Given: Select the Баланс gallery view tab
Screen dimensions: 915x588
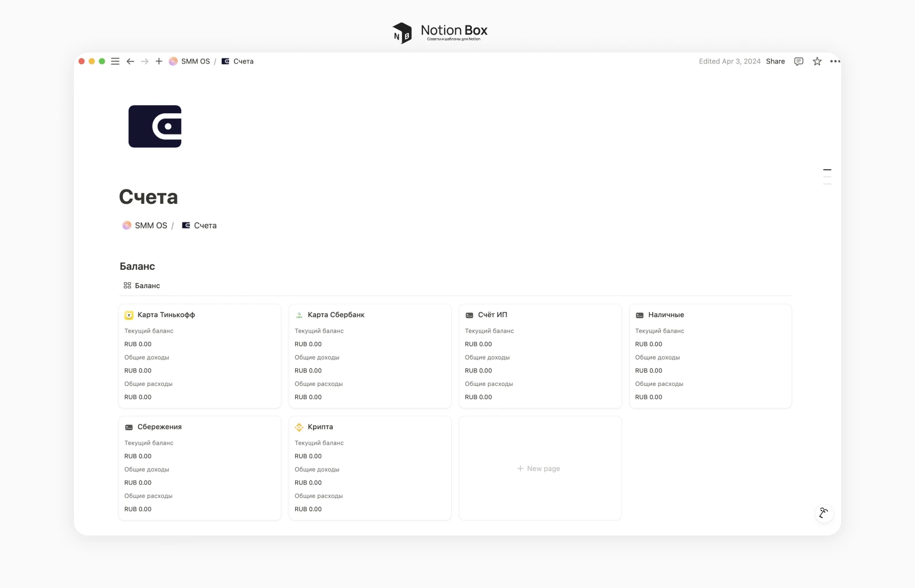Looking at the screenshot, I should click(142, 285).
